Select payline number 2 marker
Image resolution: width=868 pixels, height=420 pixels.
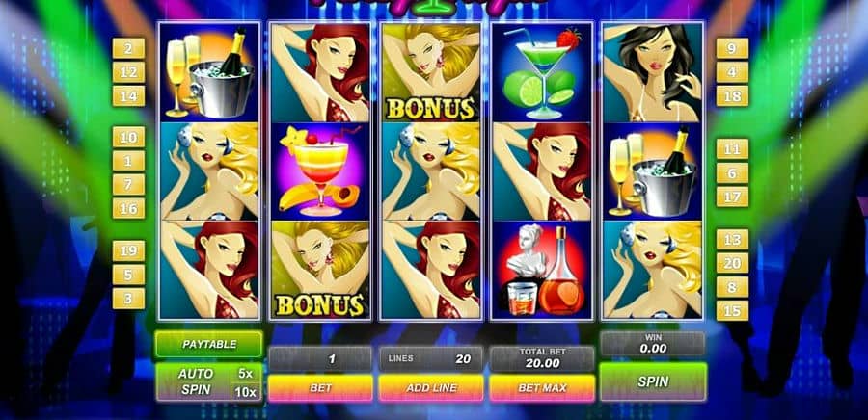(128, 48)
